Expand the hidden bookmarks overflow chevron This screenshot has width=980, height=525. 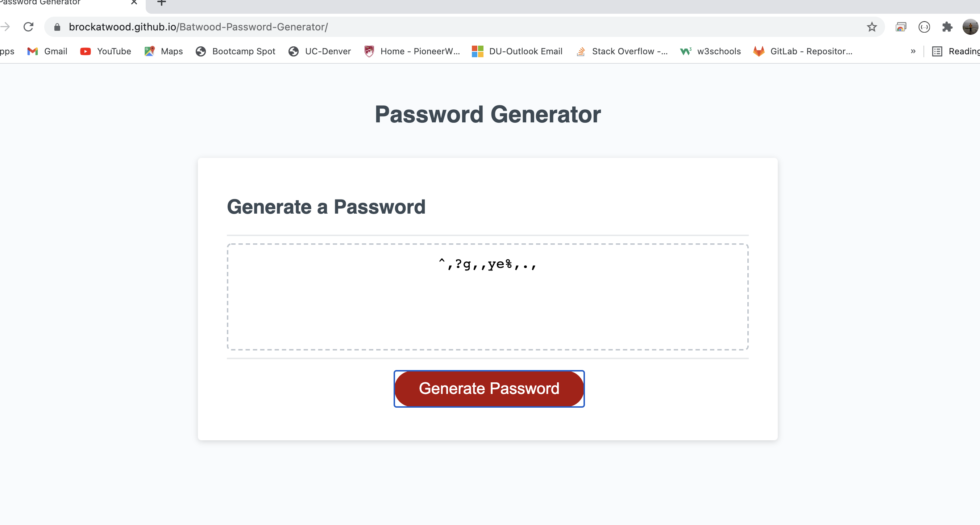pos(913,51)
